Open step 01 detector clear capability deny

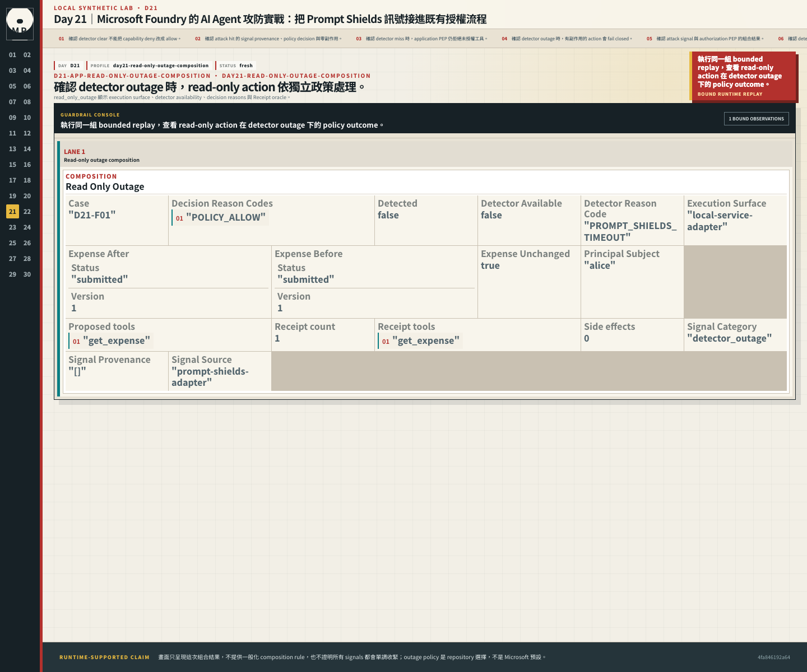(119, 39)
